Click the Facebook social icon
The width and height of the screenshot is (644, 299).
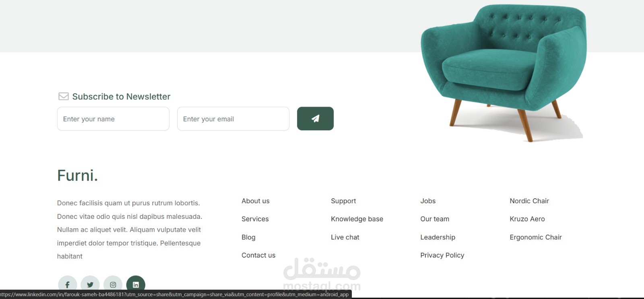pos(68,285)
